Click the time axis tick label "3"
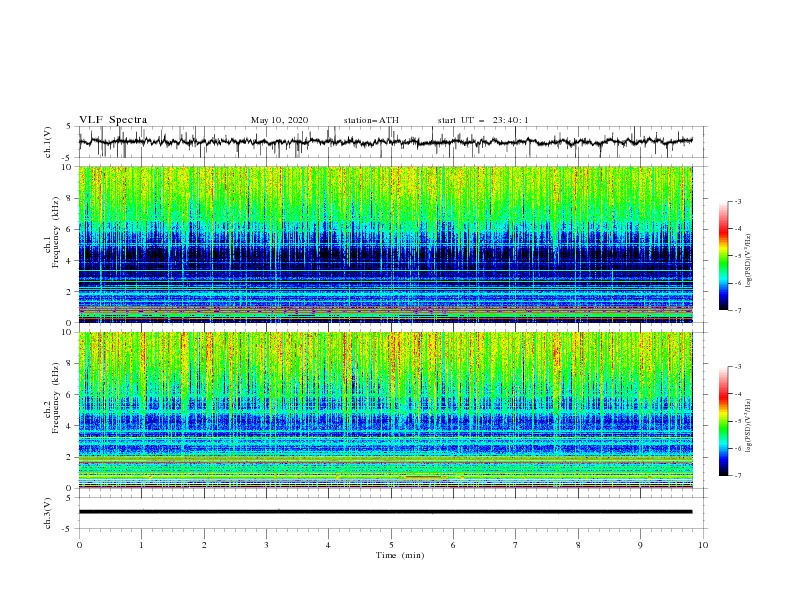Image resolution: width=792 pixels, height=612 pixels. click(x=266, y=545)
